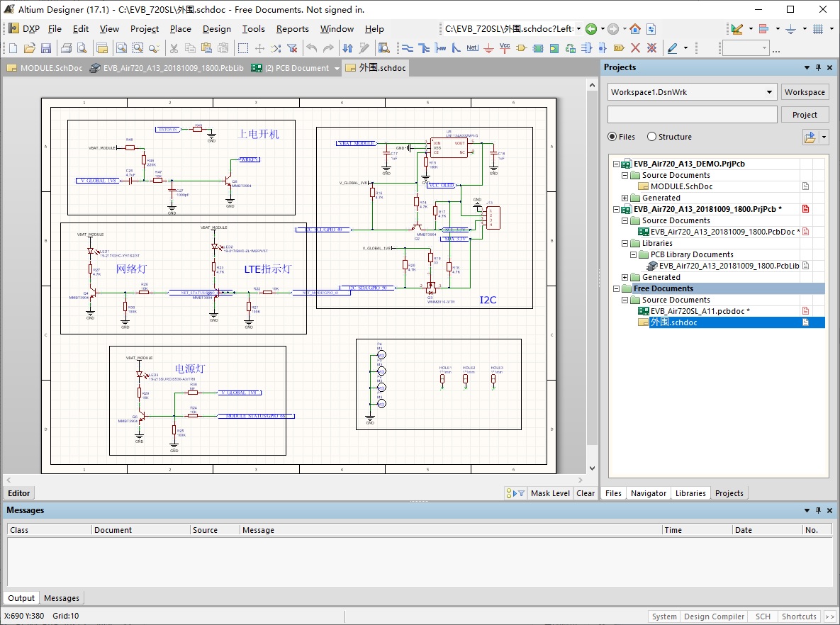The width and height of the screenshot is (840, 625).
Task: Open the DXP menu
Action: (26, 29)
